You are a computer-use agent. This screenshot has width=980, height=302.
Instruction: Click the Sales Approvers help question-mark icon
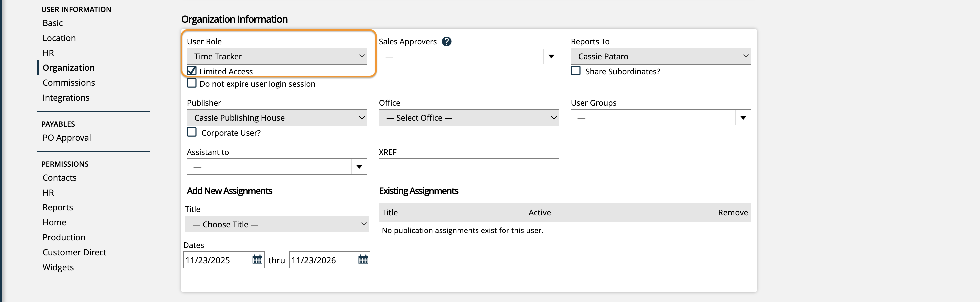coord(447,41)
